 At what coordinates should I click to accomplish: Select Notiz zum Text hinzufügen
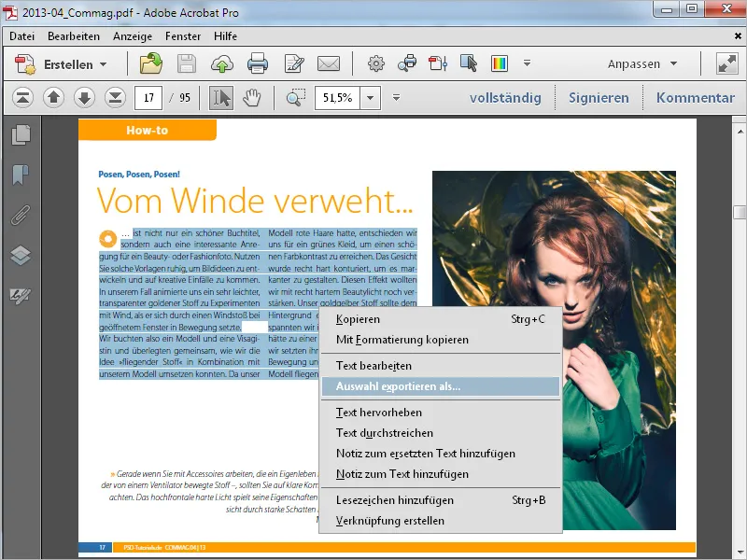pyautogui.click(x=441, y=474)
